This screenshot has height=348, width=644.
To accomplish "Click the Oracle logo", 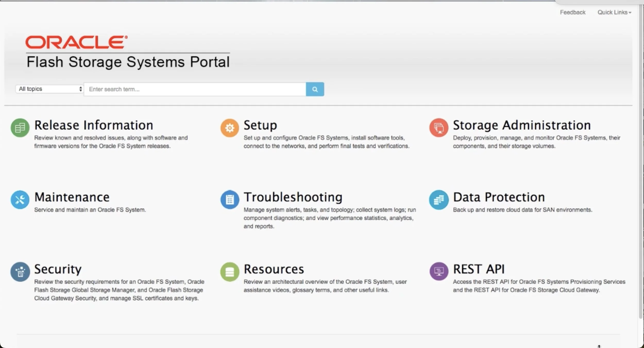I will coord(76,42).
